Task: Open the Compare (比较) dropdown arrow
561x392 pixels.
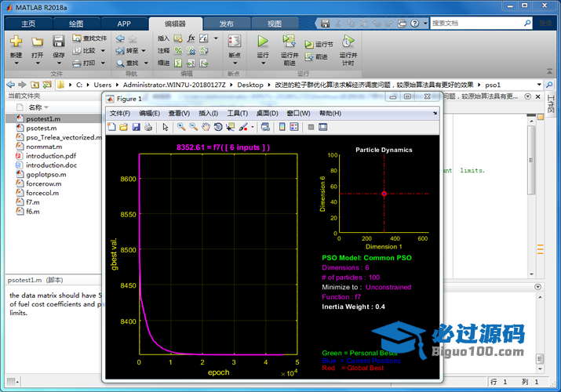Action: coord(103,51)
